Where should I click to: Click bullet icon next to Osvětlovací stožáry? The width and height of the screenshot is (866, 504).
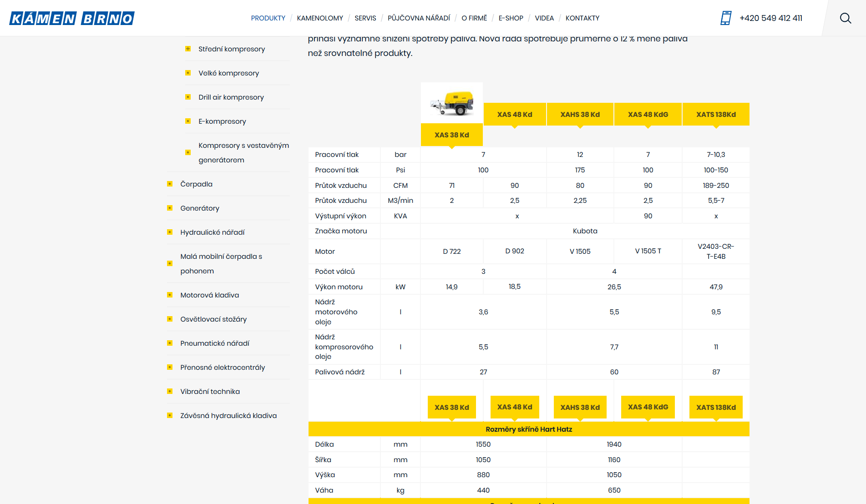tap(170, 319)
